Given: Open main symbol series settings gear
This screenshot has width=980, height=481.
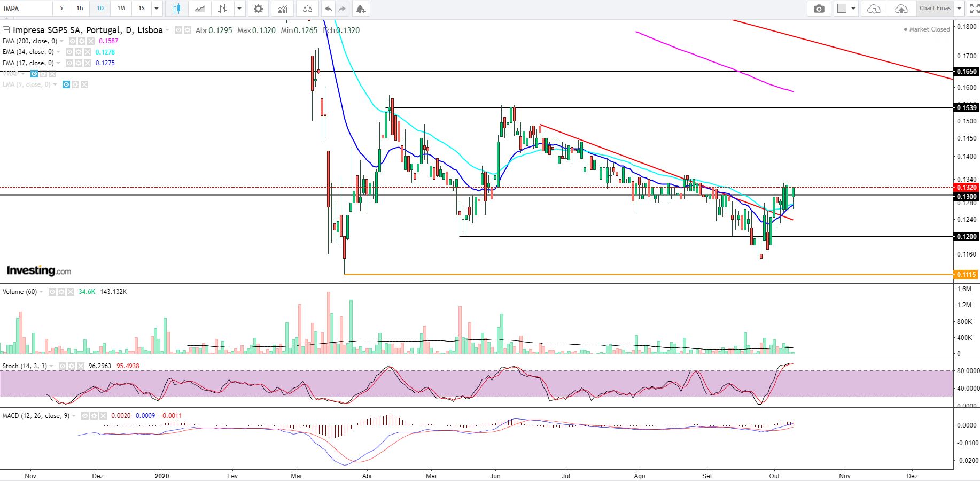Looking at the screenshot, I should [x=188, y=30].
